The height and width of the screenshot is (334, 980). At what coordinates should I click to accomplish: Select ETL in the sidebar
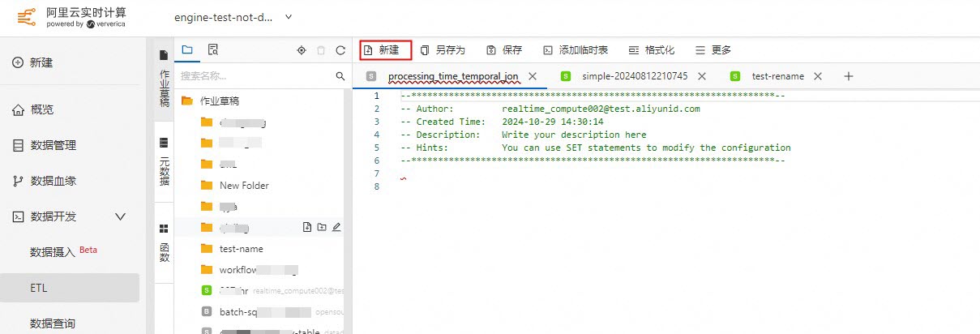(x=70, y=287)
